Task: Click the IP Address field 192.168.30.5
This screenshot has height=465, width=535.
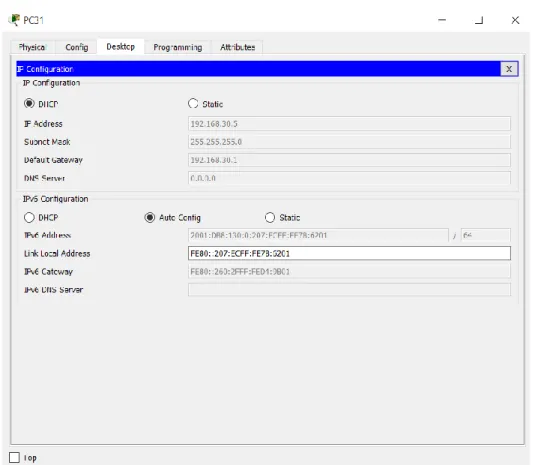Action: coord(349,123)
